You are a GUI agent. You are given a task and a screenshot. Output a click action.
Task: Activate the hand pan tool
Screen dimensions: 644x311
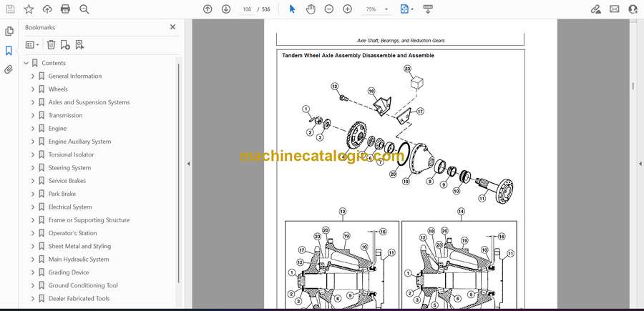coord(311,9)
